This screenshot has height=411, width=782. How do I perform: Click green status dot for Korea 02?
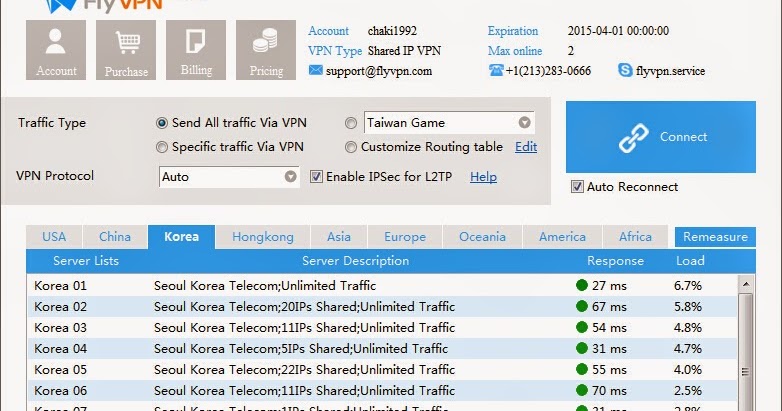(x=582, y=306)
